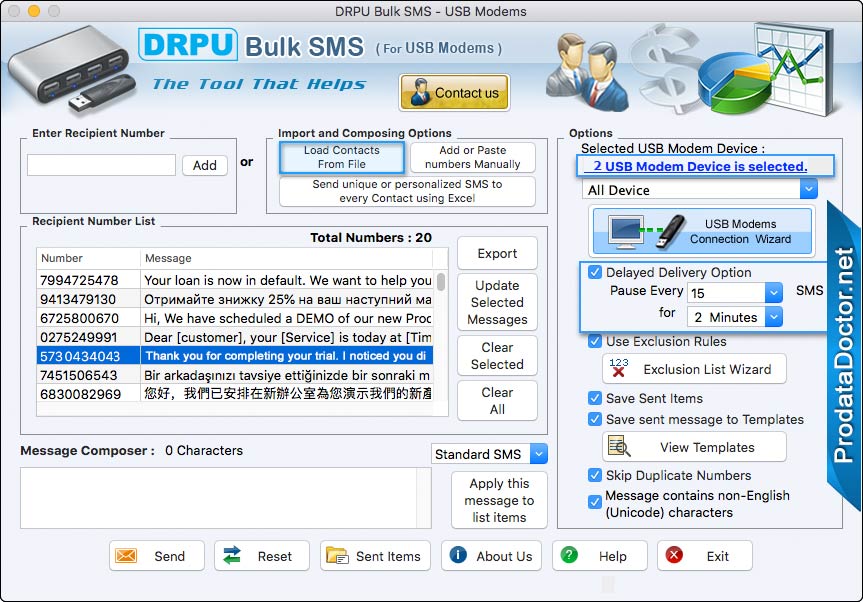Image resolution: width=863 pixels, height=602 pixels.
Task: Click message 'Dear [customer], your [Service]'
Action: (x=288, y=337)
